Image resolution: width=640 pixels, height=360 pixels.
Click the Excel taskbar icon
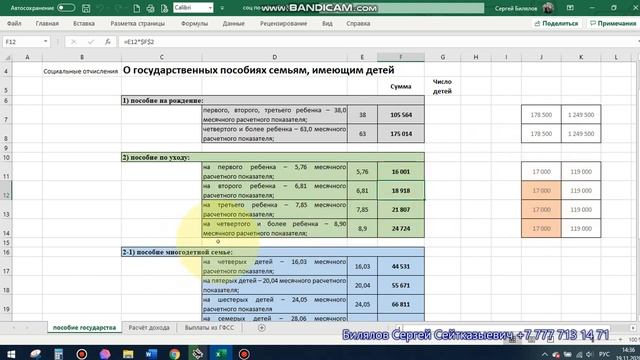pos(221,353)
